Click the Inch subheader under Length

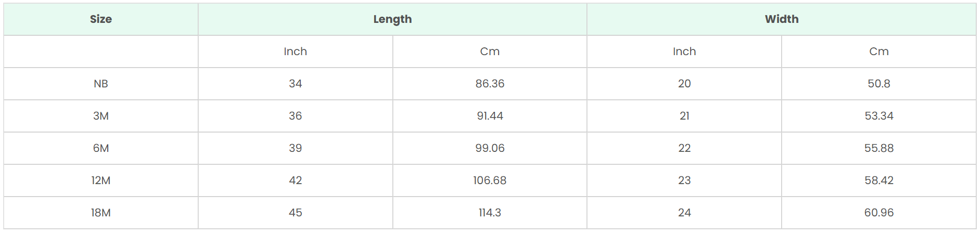[295, 51]
